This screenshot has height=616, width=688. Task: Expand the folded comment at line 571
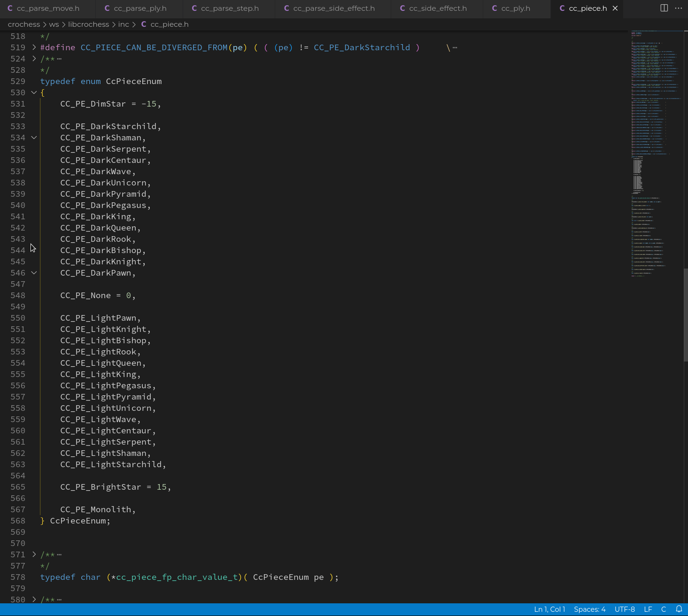33,554
